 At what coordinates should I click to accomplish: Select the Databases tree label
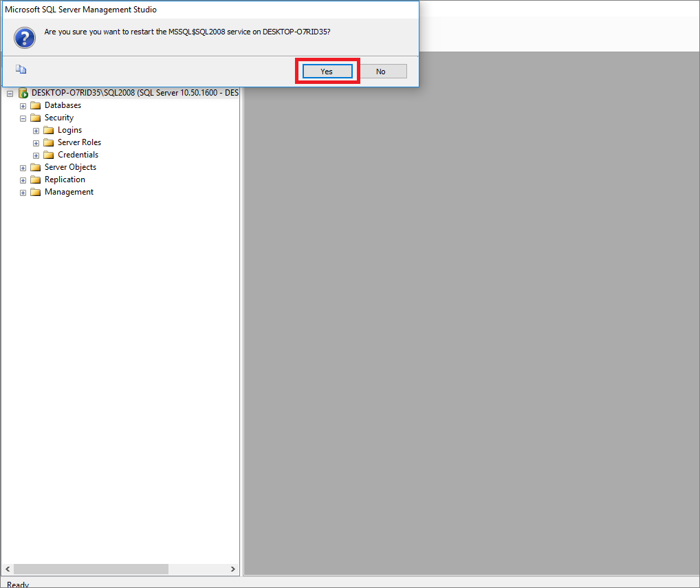click(63, 105)
